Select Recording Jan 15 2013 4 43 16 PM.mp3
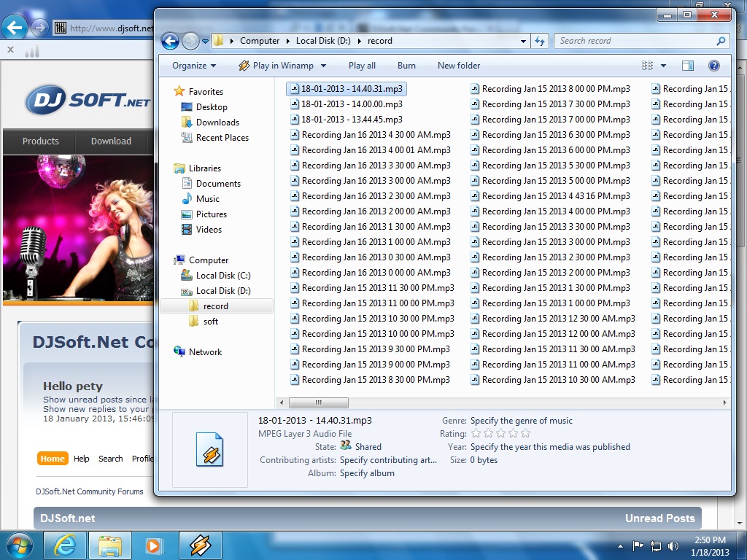Screen dimensions: 747x560 coord(555,195)
